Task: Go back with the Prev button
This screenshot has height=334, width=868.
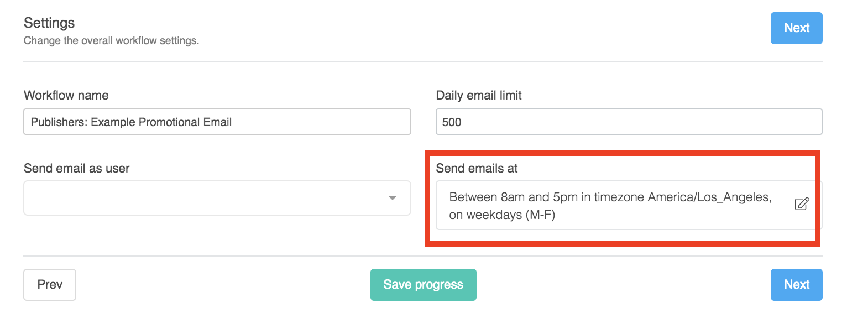Action: tap(50, 285)
